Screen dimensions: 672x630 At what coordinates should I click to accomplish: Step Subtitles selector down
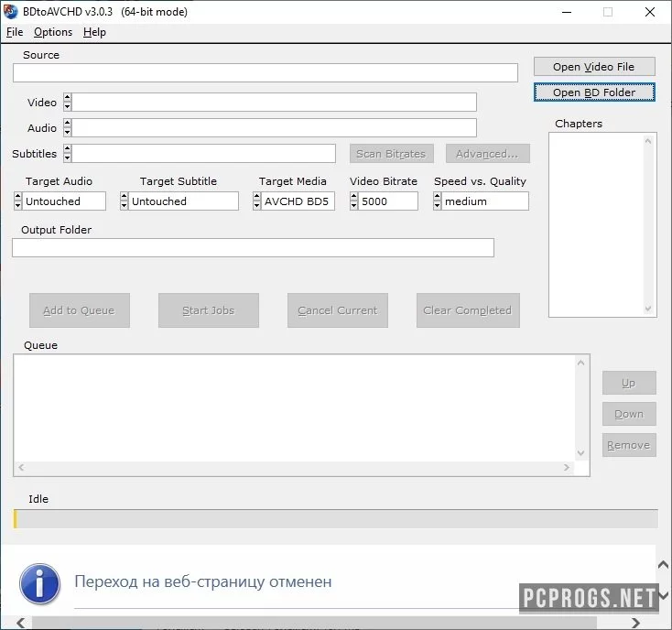click(x=67, y=158)
